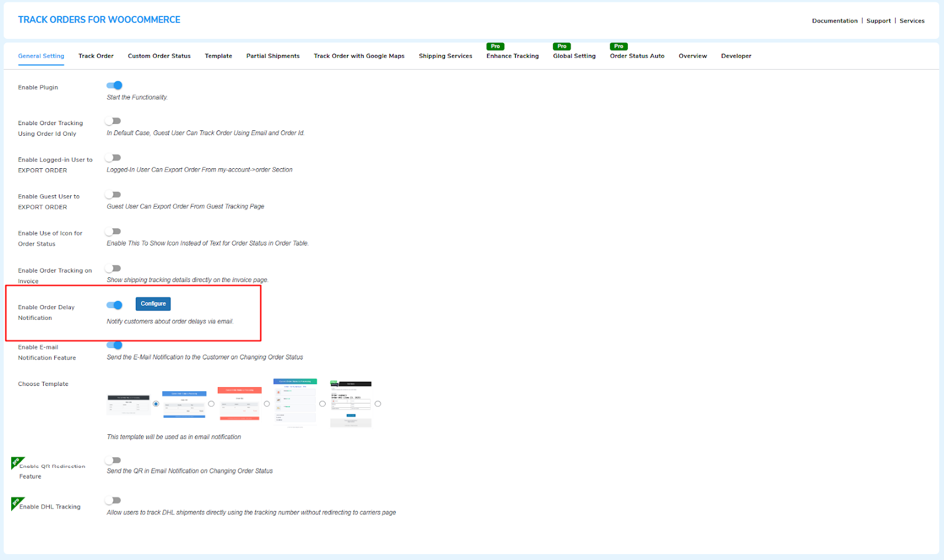Click the pro ribbon beside Enable QR Redirection
The image size is (944, 560).
[x=17, y=463]
